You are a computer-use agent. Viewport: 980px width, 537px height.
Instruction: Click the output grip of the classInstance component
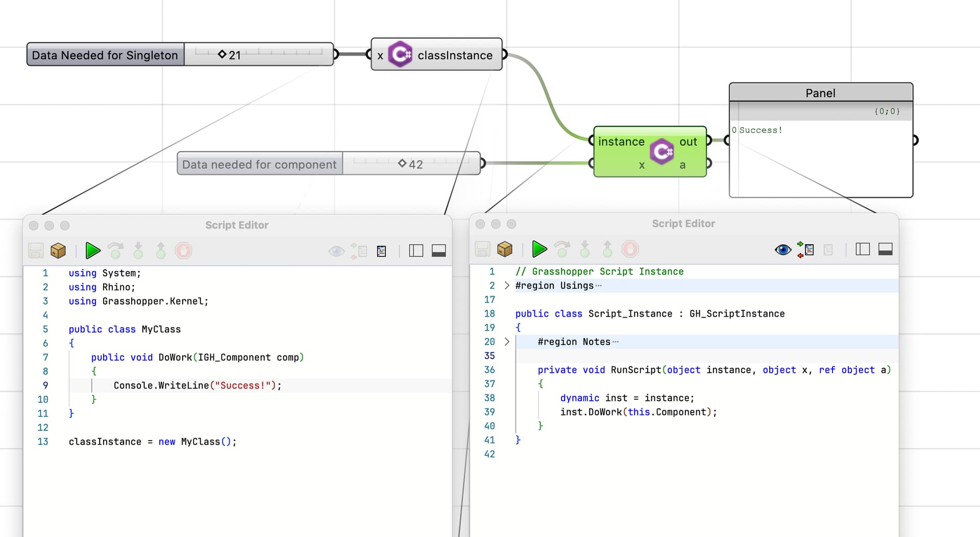[505, 54]
